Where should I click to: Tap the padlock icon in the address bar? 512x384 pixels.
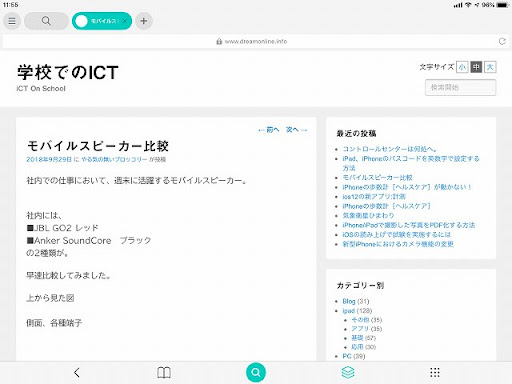coord(219,41)
